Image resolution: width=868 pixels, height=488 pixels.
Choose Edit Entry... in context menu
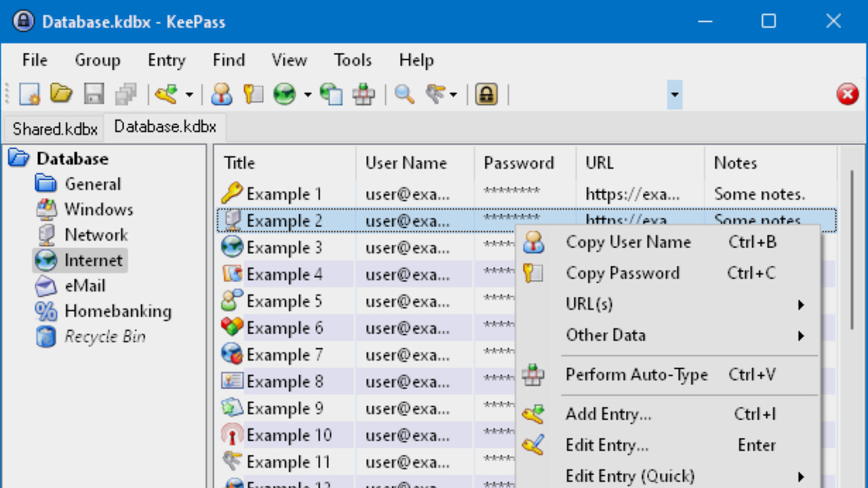(668, 445)
